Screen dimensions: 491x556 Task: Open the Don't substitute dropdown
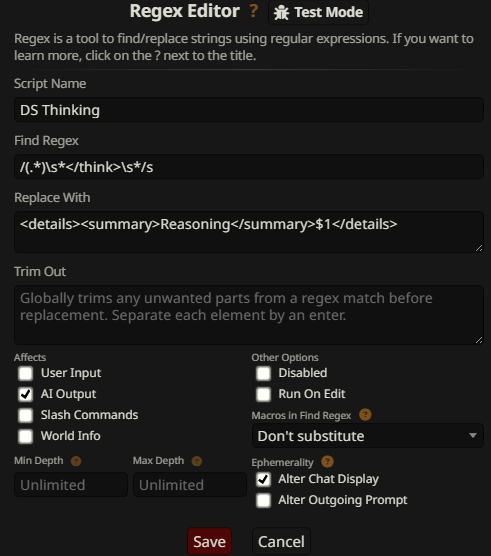click(368, 436)
